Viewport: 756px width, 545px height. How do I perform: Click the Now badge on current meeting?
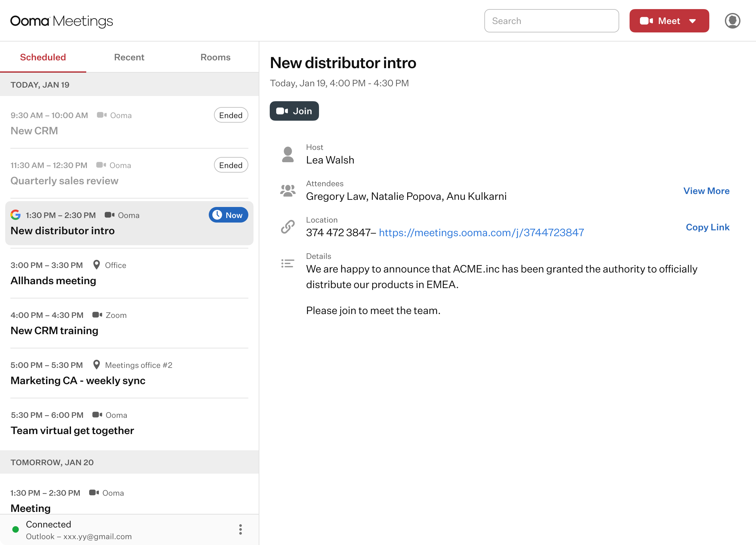click(228, 215)
